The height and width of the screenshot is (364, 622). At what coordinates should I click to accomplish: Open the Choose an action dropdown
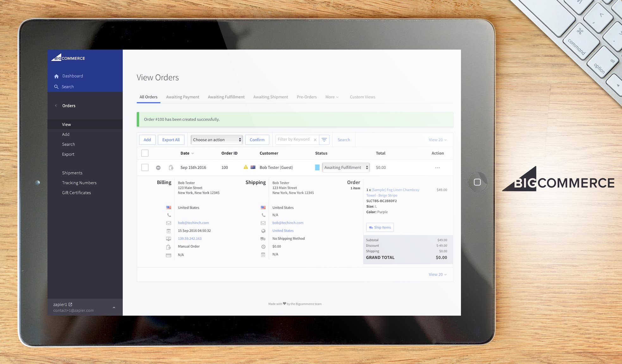click(217, 140)
